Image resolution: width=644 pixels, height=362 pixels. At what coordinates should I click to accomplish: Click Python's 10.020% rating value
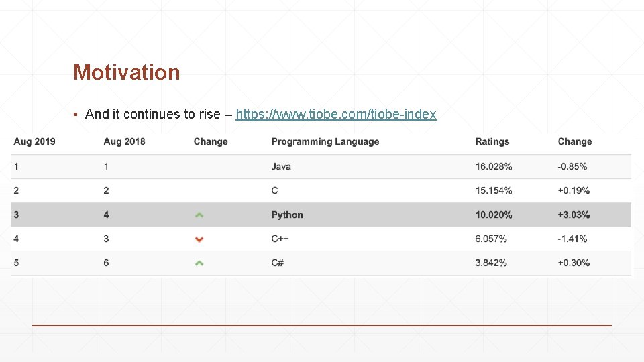[x=494, y=215]
